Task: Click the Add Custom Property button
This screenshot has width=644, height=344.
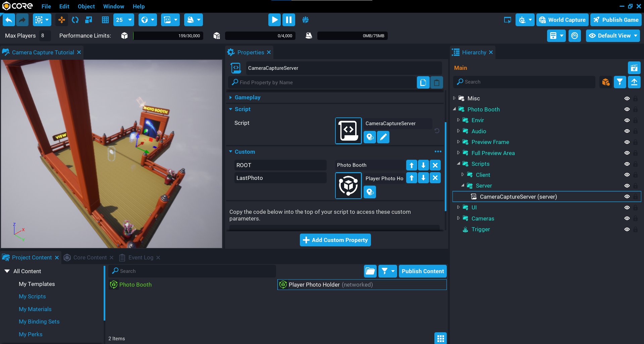Action: tap(335, 240)
